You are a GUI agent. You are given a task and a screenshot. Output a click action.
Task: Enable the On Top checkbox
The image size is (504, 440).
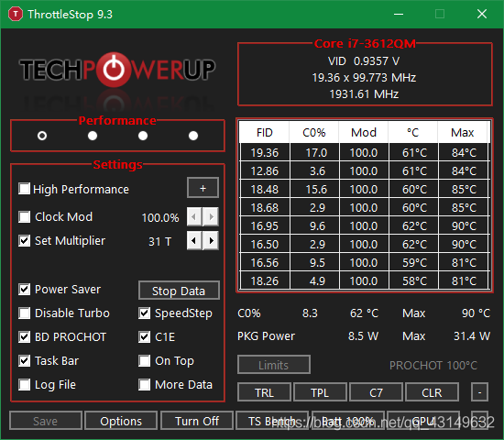(x=144, y=361)
